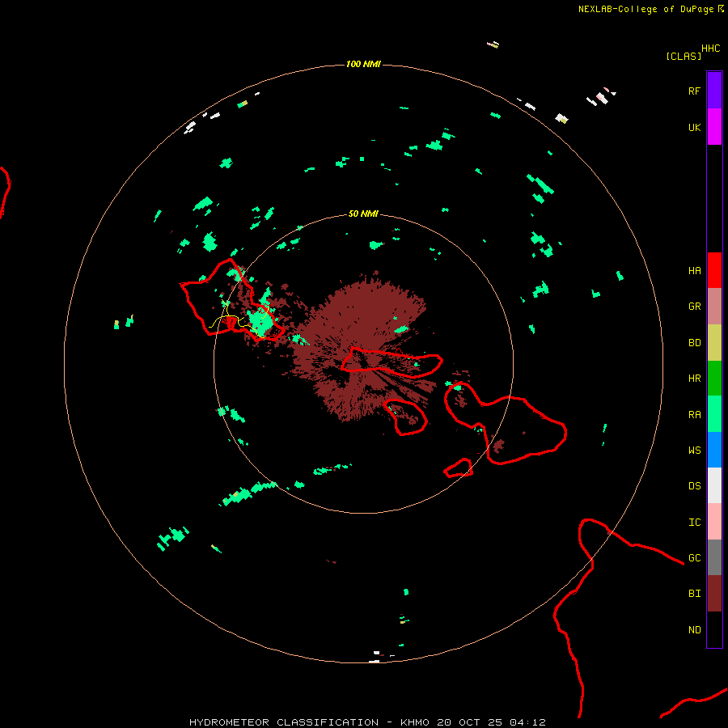Click the IC pink legend swatch

[714, 522]
